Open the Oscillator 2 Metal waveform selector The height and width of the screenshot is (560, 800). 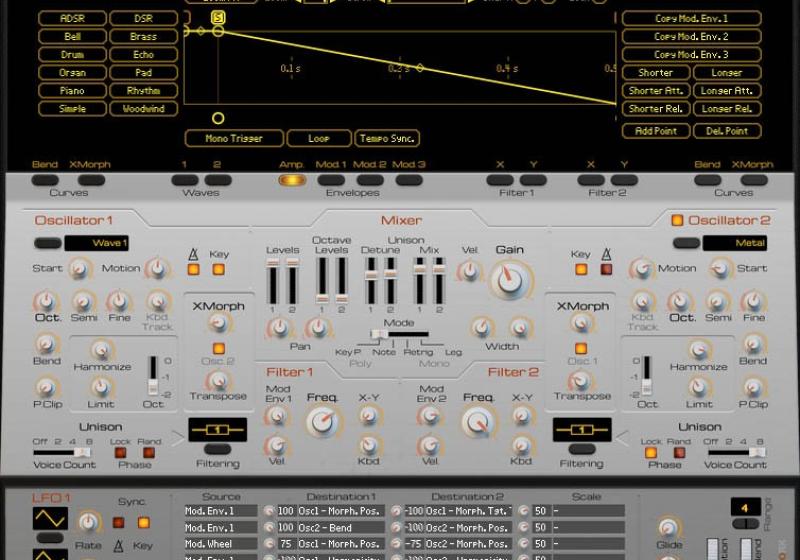[x=734, y=242]
